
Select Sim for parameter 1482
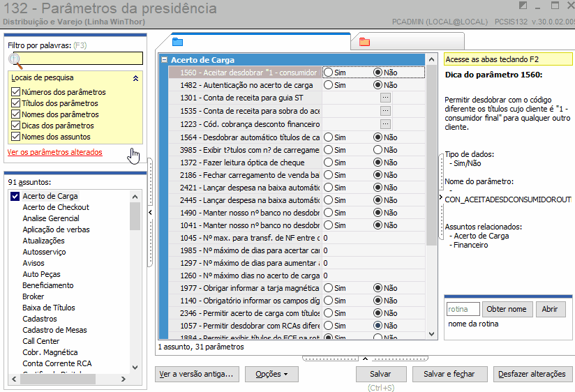coord(328,85)
